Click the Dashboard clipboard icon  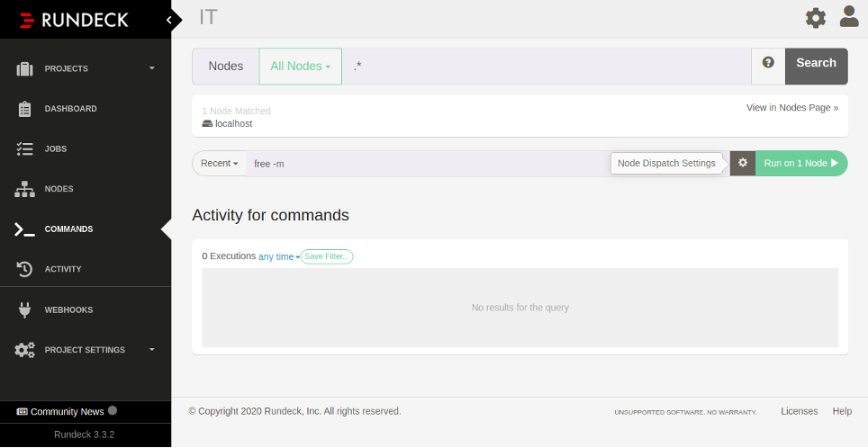(25, 109)
